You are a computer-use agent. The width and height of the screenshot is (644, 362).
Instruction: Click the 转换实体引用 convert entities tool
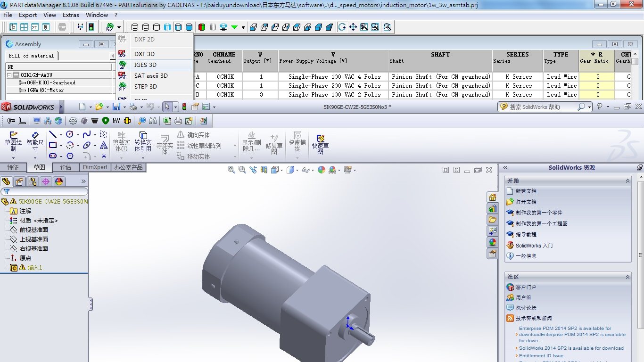point(143,141)
